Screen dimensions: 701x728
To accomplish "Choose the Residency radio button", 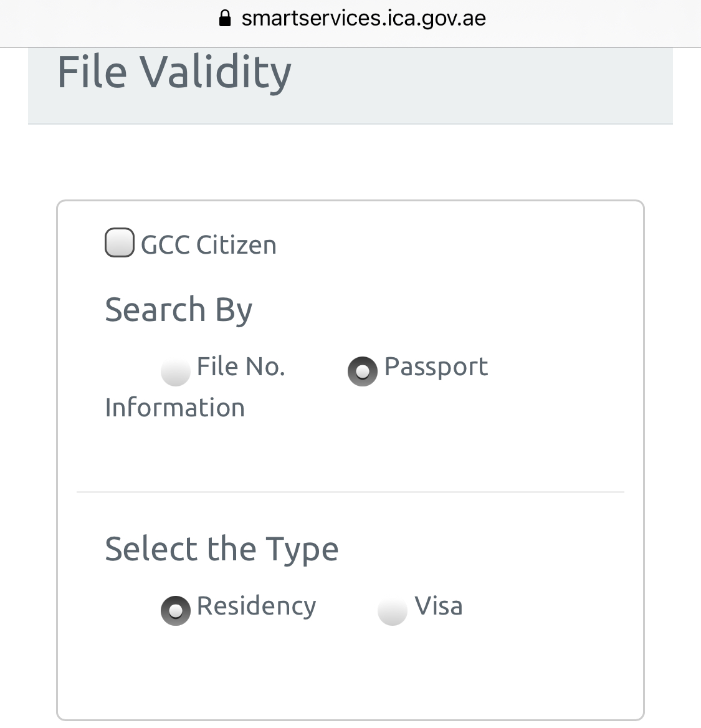I will click(x=176, y=610).
